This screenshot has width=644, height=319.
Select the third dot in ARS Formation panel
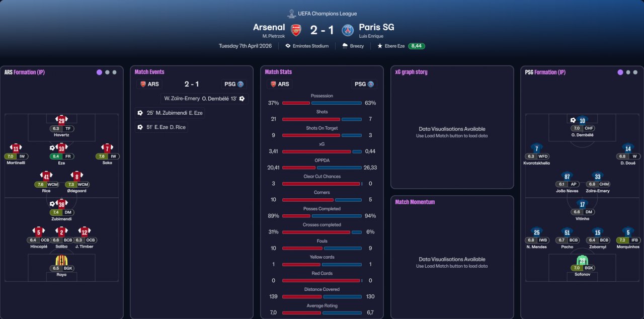[115, 72]
